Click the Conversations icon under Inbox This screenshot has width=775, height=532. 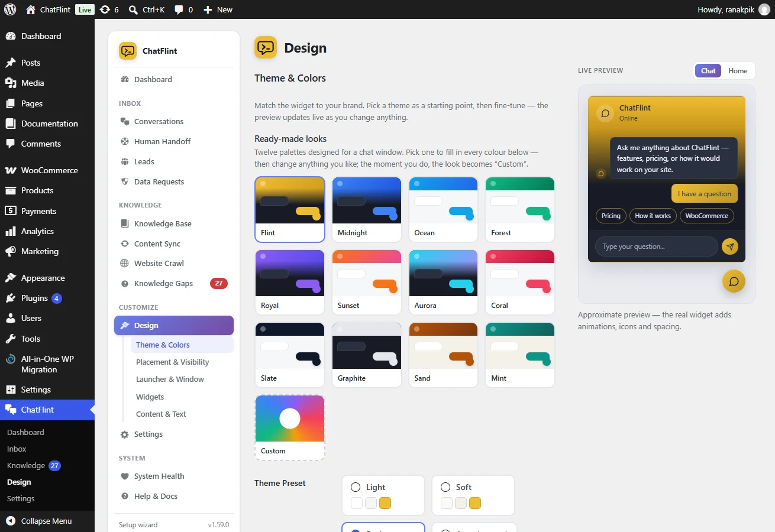coord(125,121)
